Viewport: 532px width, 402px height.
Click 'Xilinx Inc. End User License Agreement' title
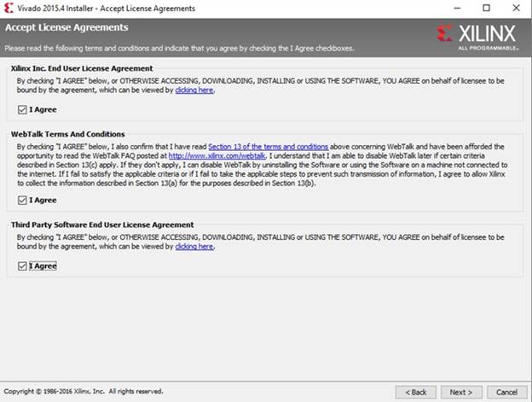click(x=82, y=68)
